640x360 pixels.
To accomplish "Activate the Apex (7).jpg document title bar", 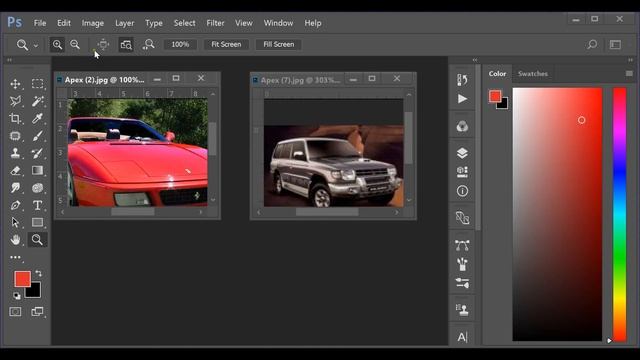I will [300, 80].
